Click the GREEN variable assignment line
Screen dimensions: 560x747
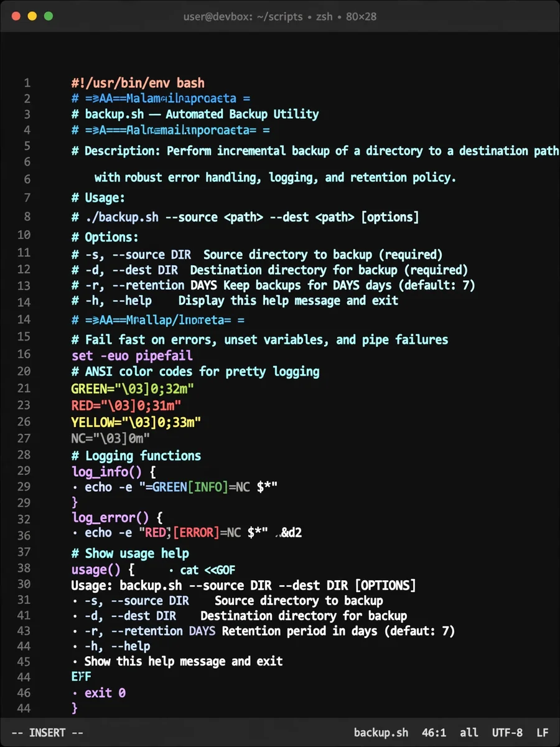133,390
